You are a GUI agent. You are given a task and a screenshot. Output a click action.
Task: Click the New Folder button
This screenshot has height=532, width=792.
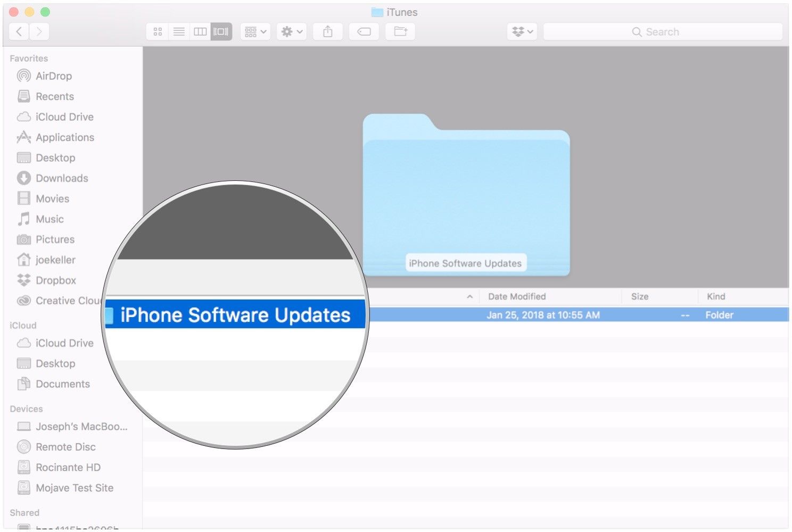tap(400, 31)
